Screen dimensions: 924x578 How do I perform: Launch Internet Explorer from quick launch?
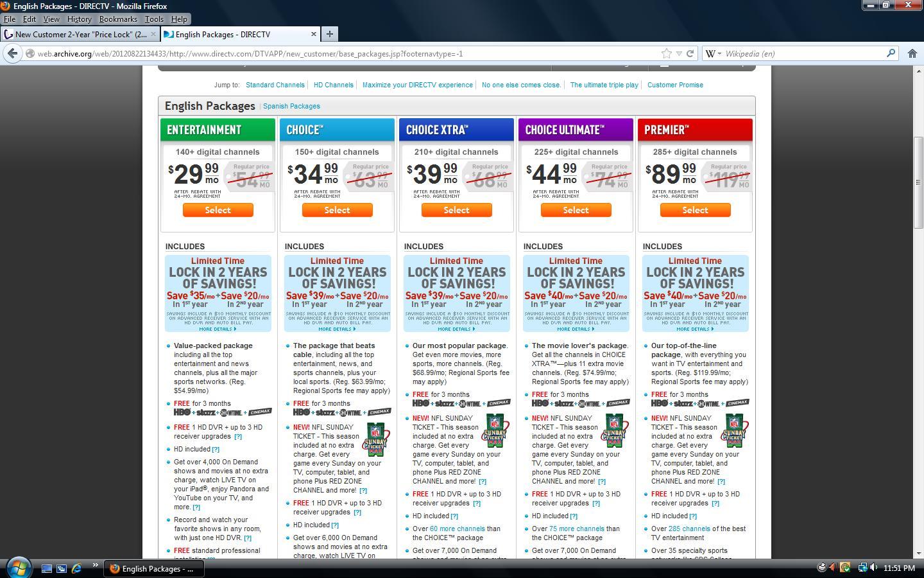point(76,568)
